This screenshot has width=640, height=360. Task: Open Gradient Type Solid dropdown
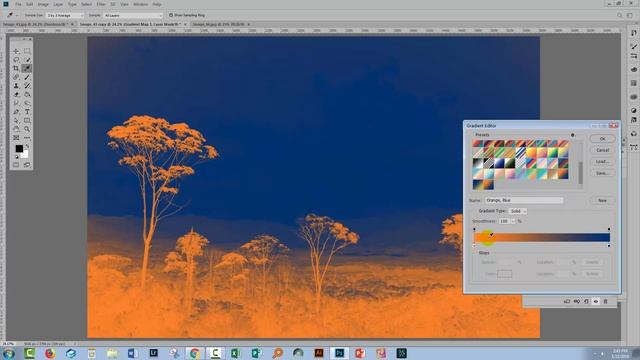[518, 211]
